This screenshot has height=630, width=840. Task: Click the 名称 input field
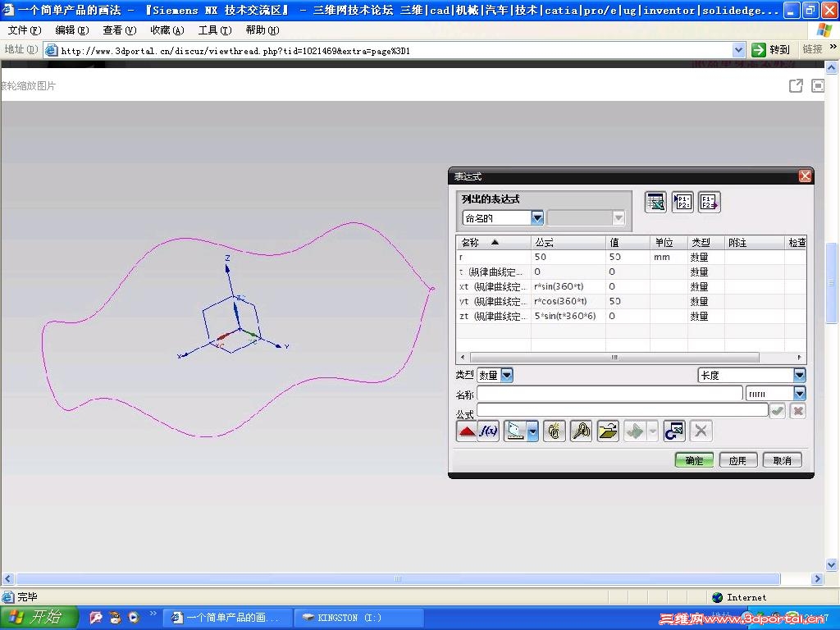pos(609,394)
